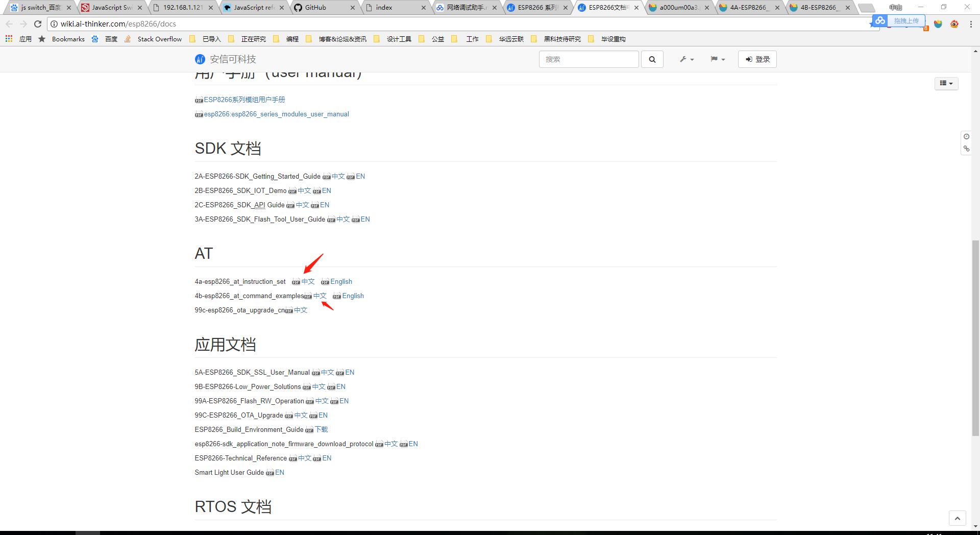Open EN ESP8266 Technical Reference
Screen dimensions: 980x535
pos(327,458)
